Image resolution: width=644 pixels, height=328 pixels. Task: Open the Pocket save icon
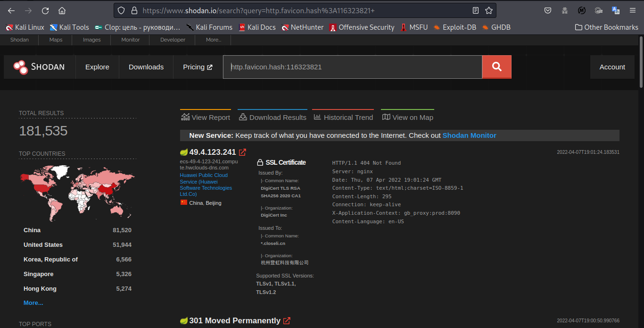[548, 10]
